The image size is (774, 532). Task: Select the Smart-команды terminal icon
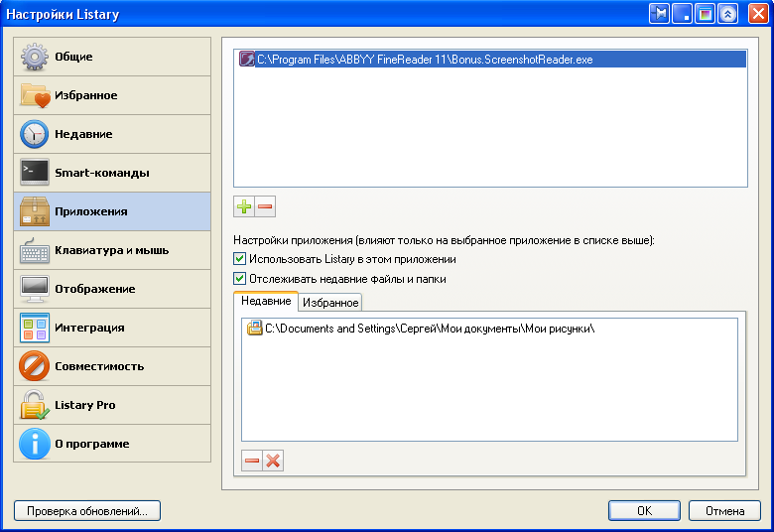(x=35, y=172)
